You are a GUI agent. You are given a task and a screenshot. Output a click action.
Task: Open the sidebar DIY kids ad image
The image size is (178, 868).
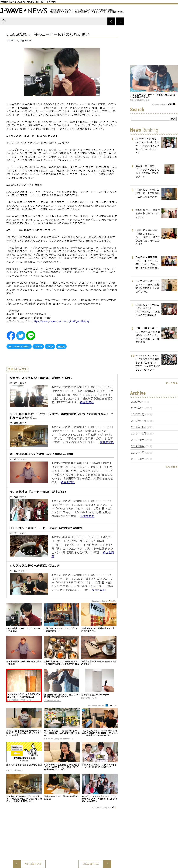click(x=154, y=79)
